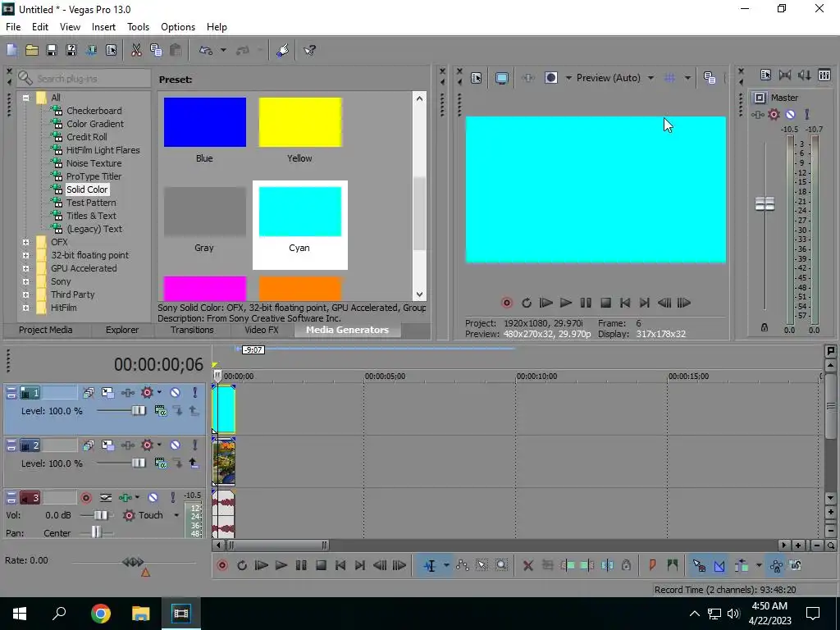Delete selection using red X timeline icon
Image resolution: width=840 pixels, height=630 pixels.
point(528,566)
